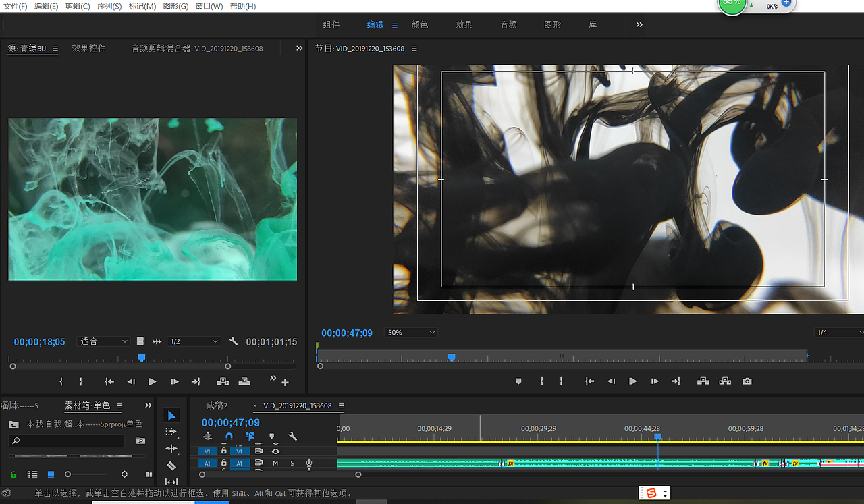Open sort icons menu in bin
Image resolution: width=864 pixels, height=504 pixels.
(x=124, y=474)
